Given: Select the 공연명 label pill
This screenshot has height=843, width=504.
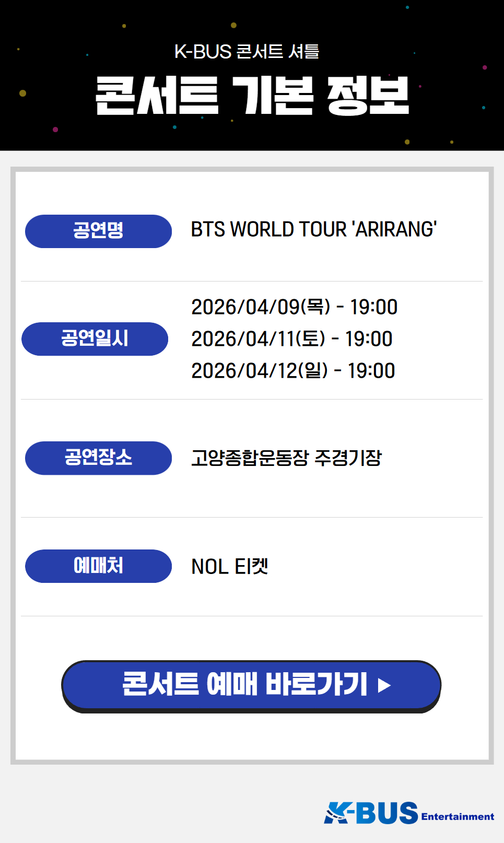Looking at the screenshot, I should point(98,231).
